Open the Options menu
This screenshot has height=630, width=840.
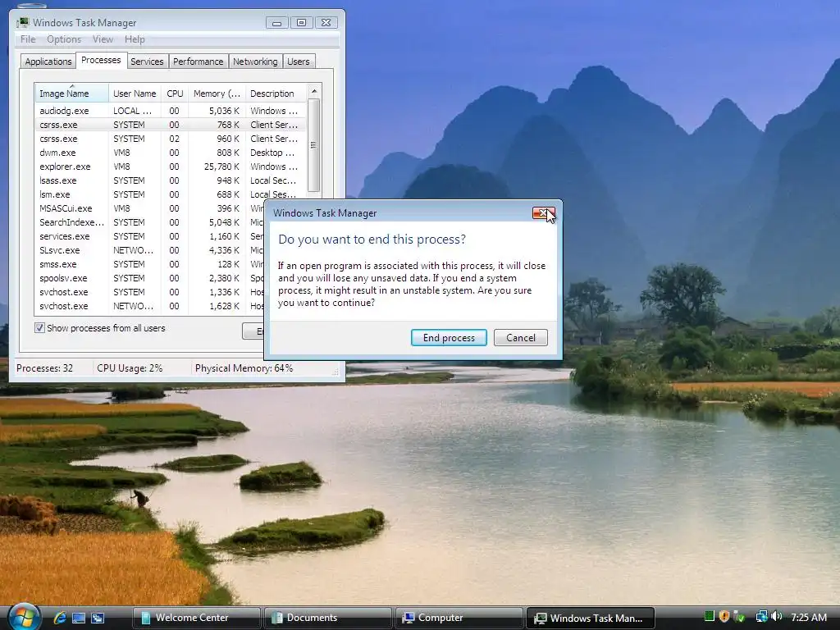(x=64, y=39)
